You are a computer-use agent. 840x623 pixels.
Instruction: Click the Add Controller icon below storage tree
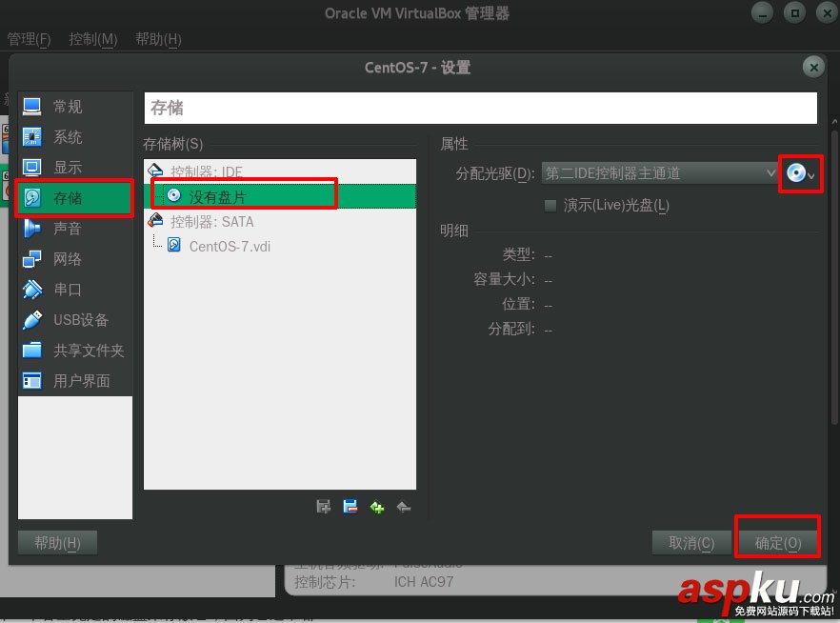323,508
